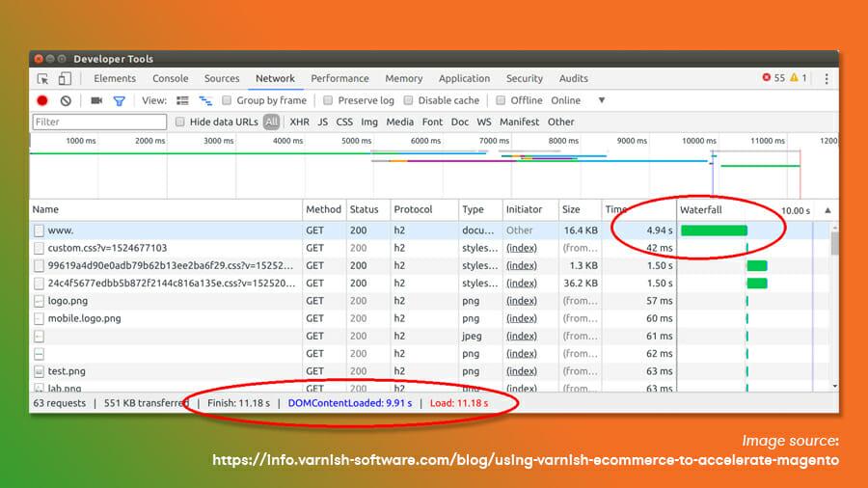Image resolution: width=868 pixels, height=488 pixels.
Task: Enable the Group by frame checkbox
Action: tap(227, 100)
